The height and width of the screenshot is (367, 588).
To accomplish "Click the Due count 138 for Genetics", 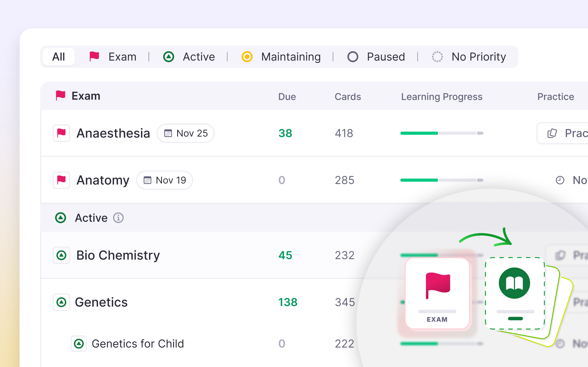I will [x=288, y=302].
